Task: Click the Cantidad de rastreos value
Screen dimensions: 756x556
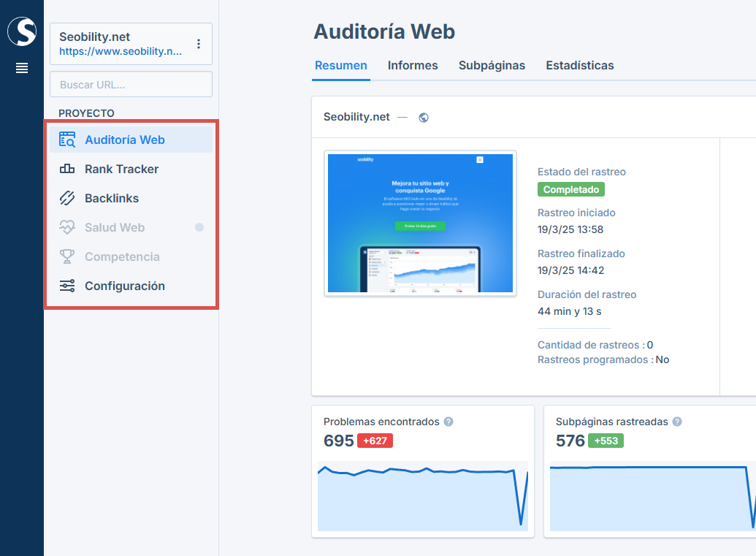Action: pyautogui.click(x=650, y=346)
